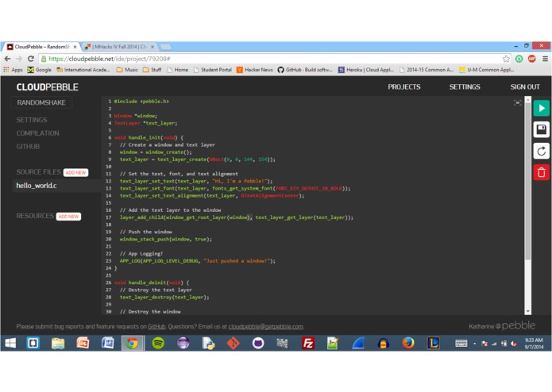Open FileZilla from the taskbar
The image size is (552, 392).
pos(307,343)
